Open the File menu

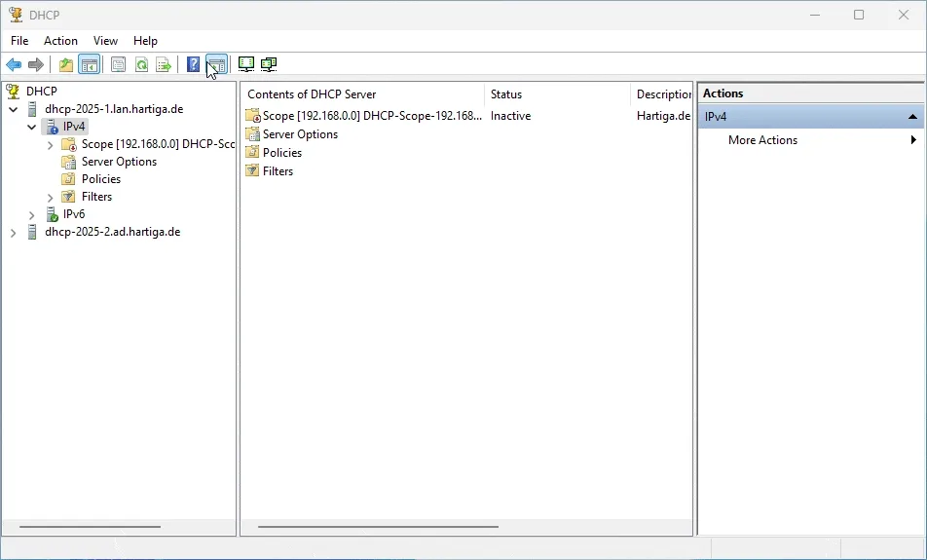19,41
